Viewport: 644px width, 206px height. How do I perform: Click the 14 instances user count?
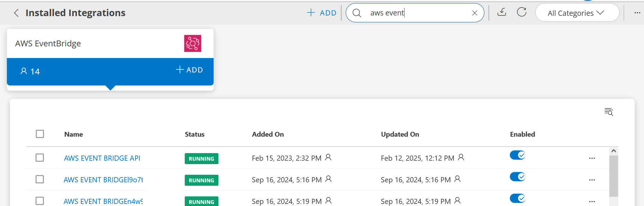tap(30, 71)
